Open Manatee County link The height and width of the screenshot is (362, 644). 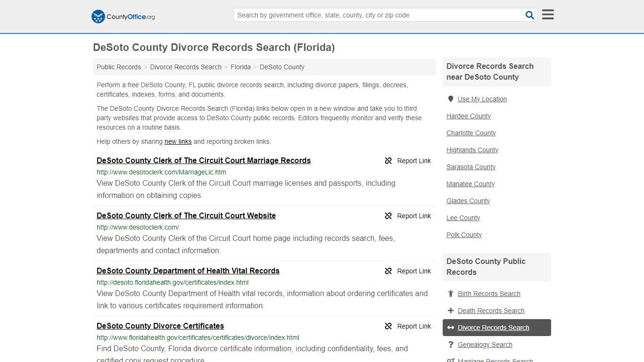click(x=471, y=184)
